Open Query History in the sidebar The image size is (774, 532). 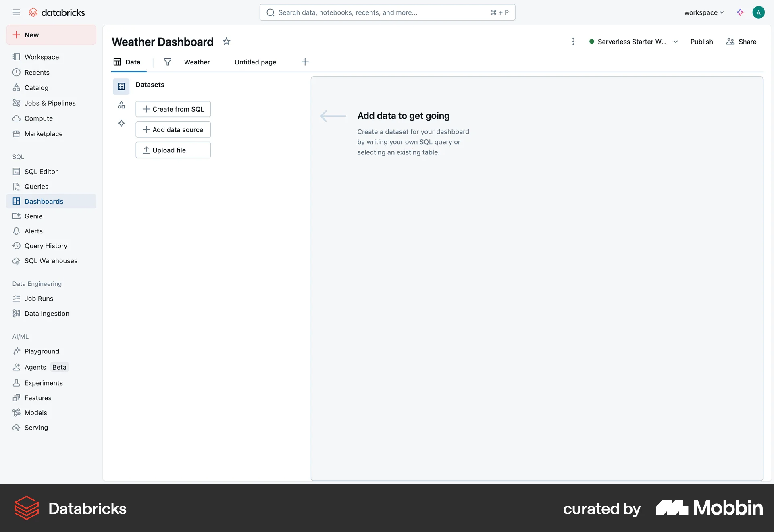point(46,246)
